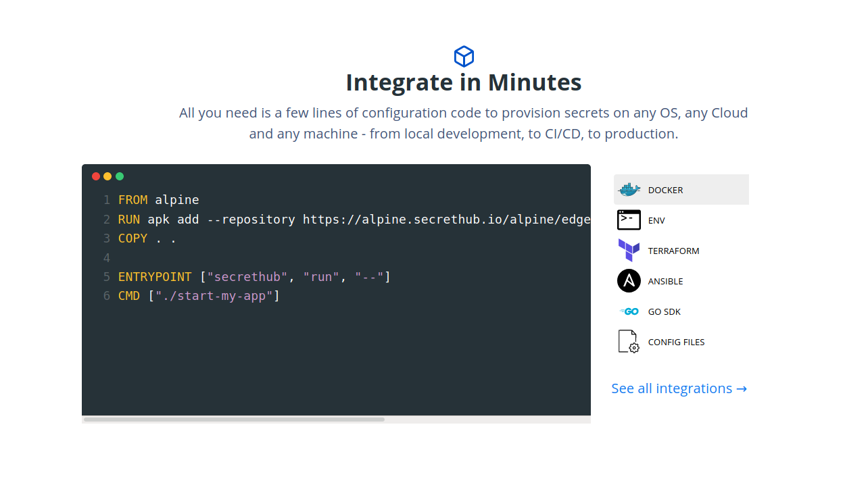Switch to the TERRAFORM tab label
This screenshot has height=483, width=868.
pyautogui.click(x=673, y=251)
